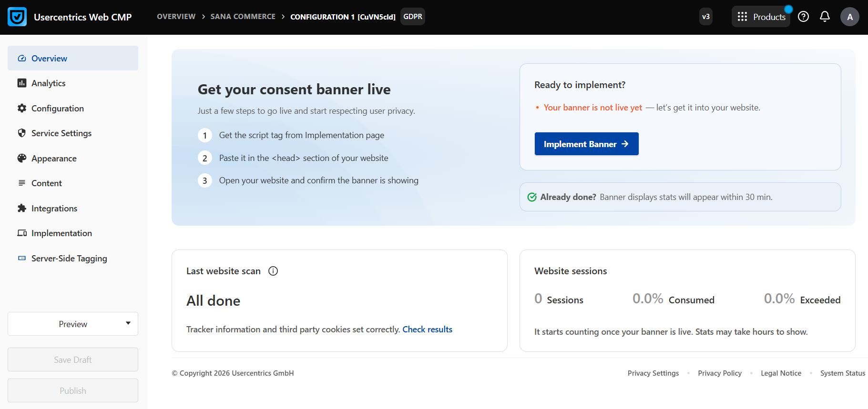The height and width of the screenshot is (409, 868).
Task: Open the notifications bell icon
Action: (825, 17)
